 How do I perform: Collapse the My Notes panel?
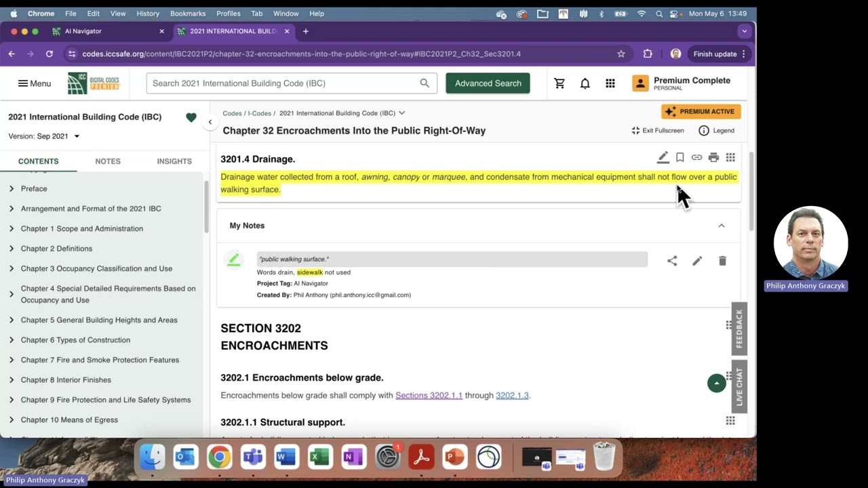[722, 226]
